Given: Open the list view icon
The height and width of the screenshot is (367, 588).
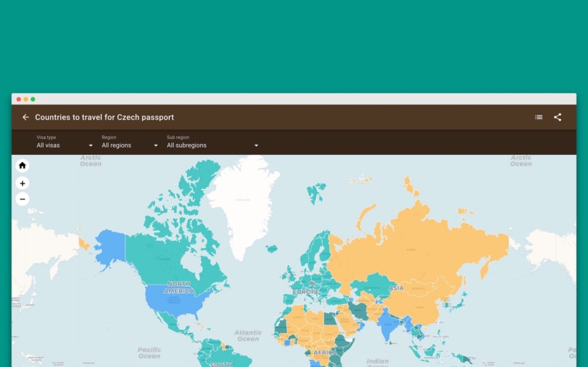Looking at the screenshot, I should point(539,118).
